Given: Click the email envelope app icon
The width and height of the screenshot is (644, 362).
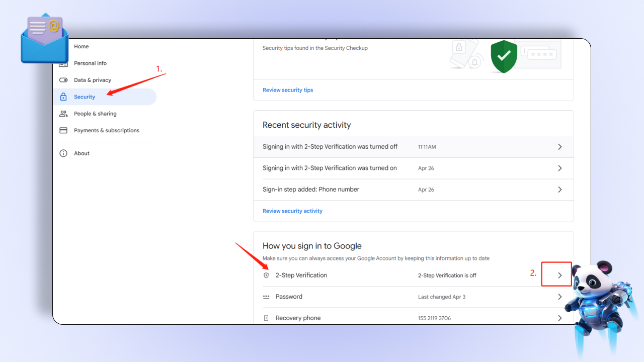Looking at the screenshot, I should [44, 39].
